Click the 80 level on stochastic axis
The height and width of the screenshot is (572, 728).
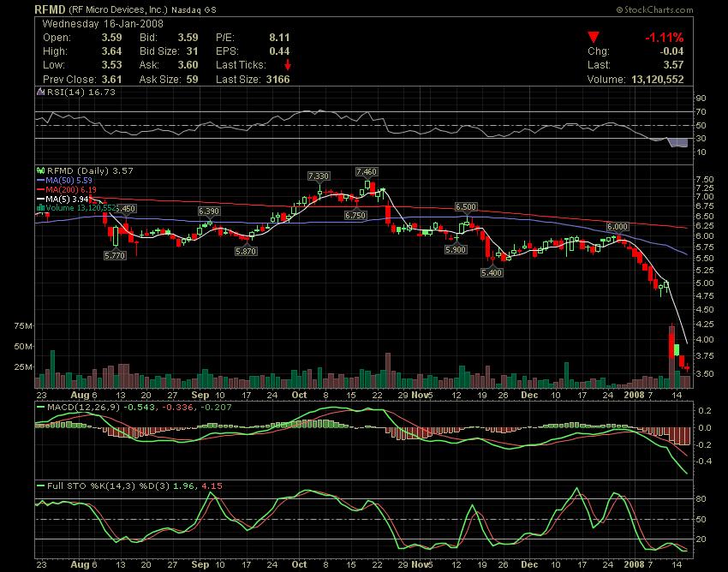pyautogui.click(x=701, y=499)
